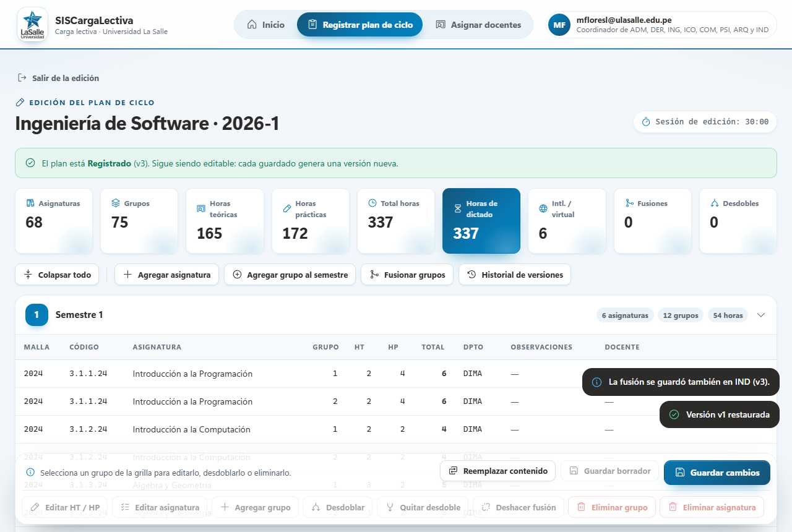Click the check icon in restored version toast
792x532 pixels.
coord(674,414)
